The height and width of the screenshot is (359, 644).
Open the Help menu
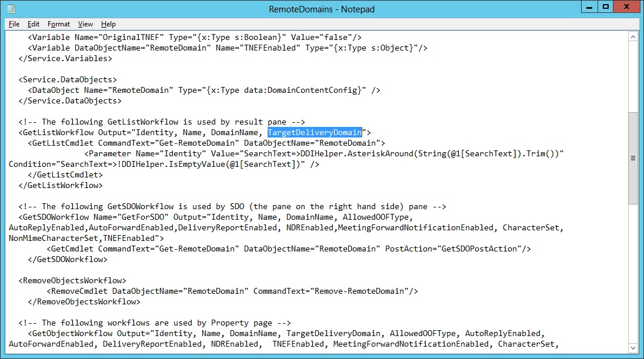click(108, 24)
